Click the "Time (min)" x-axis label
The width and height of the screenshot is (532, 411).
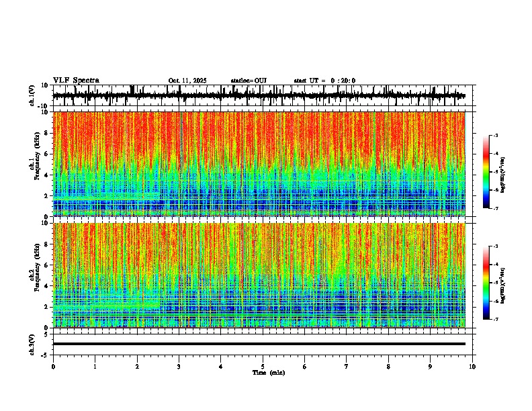pos(269,373)
